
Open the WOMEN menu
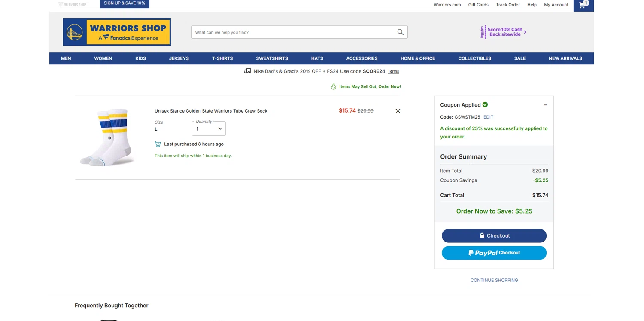pos(103,58)
